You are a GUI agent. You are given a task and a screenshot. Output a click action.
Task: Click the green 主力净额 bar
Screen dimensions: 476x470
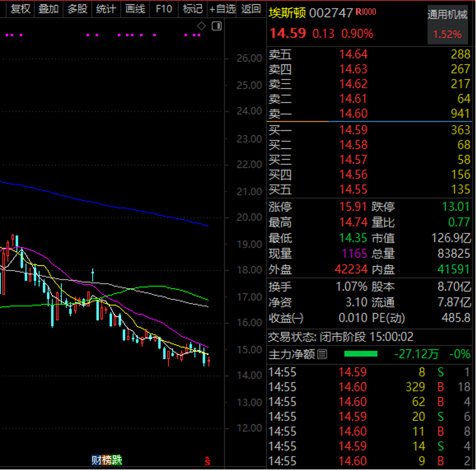[361, 354]
